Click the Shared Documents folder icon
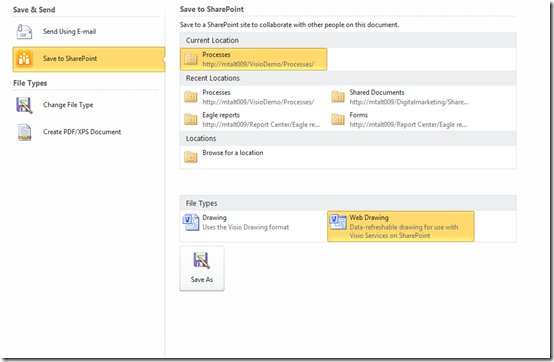The height and width of the screenshot is (362, 554). click(x=338, y=97)
